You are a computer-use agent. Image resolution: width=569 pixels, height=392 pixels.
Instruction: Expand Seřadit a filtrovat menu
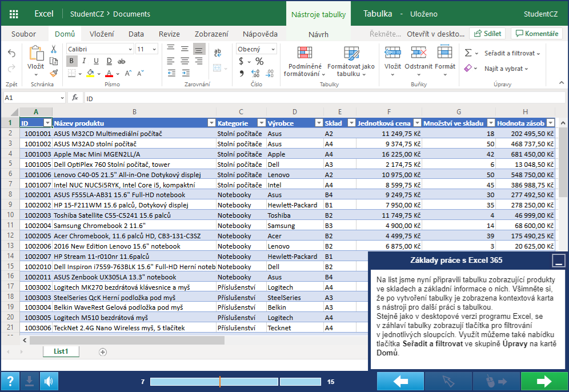tap(512, 53)
